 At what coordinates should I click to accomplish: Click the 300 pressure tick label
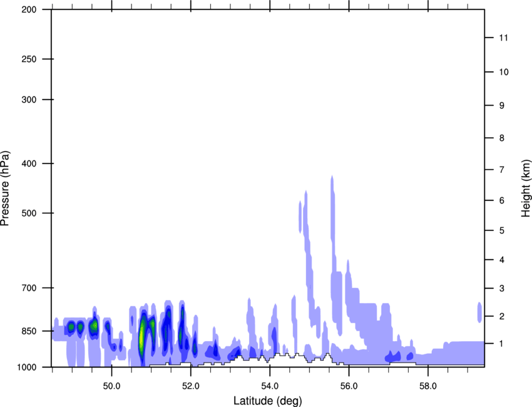pos(29,100)
